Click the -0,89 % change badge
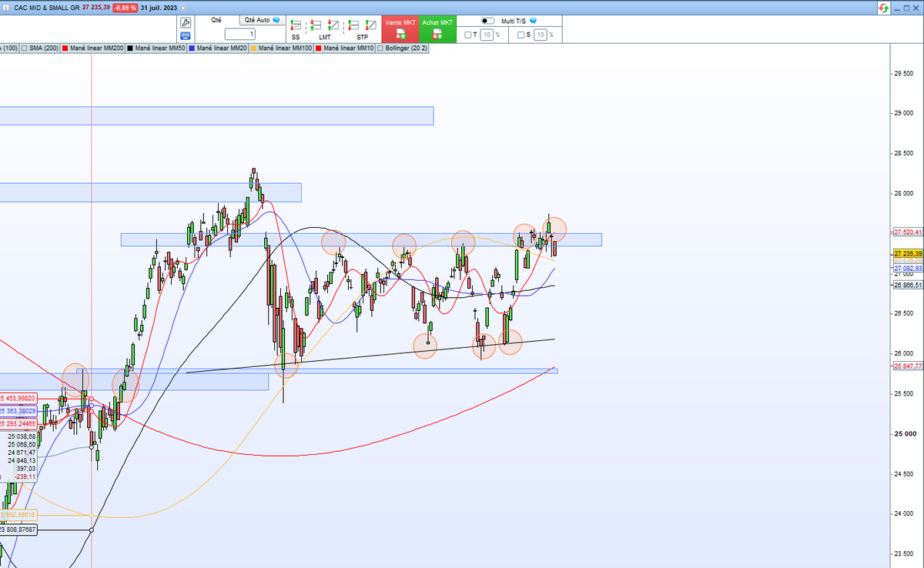Image resolution: width=924 pixels, height=568 pixels. (126, 7)
